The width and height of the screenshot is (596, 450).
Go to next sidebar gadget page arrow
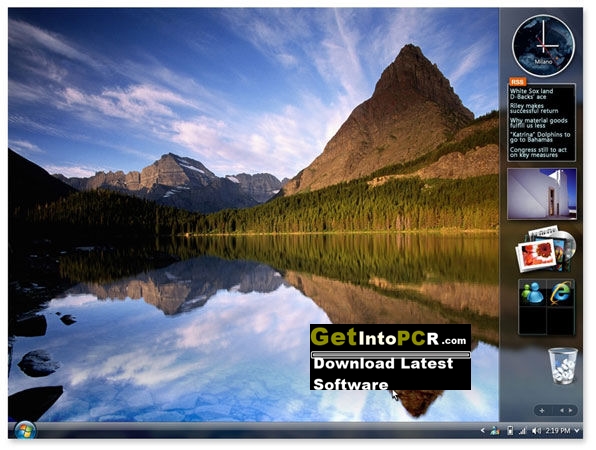tap(570, 410)
